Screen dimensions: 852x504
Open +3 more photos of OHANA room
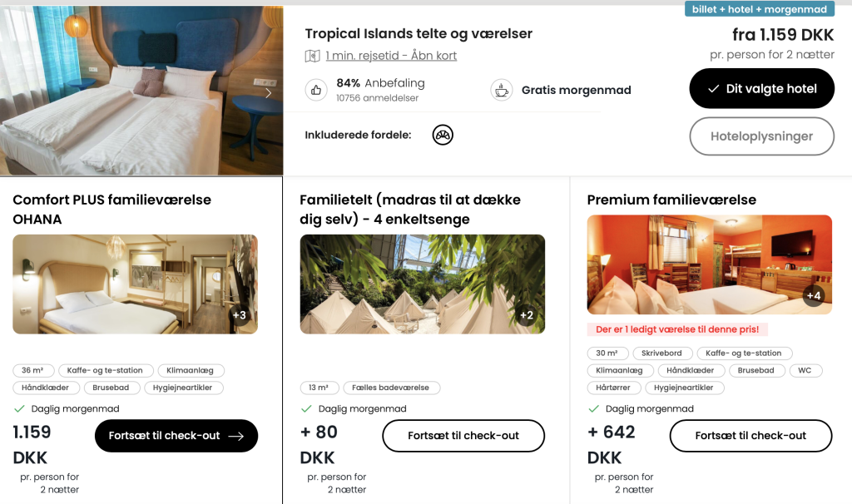[x=240, y=315]
